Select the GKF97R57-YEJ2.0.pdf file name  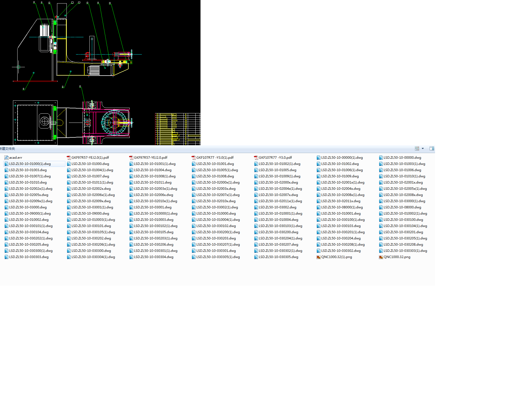(151, 158)
